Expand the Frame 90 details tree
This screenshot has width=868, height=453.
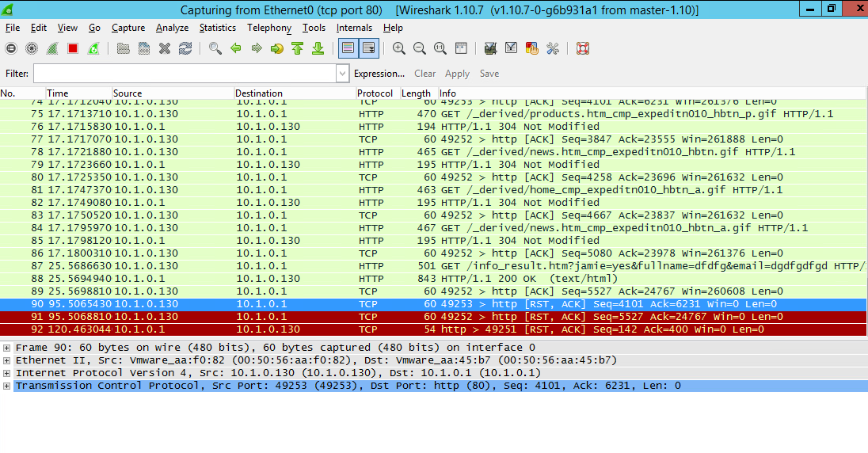tap(6, 348)
